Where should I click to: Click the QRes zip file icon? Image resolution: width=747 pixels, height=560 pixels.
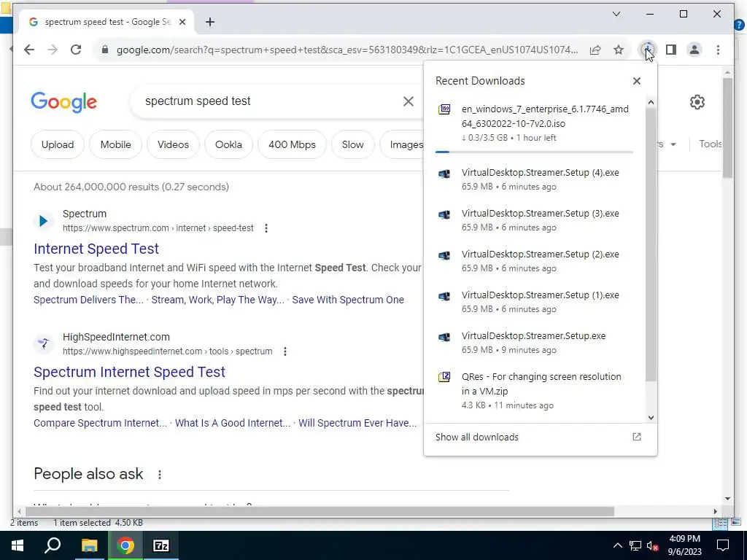point(444,377)
